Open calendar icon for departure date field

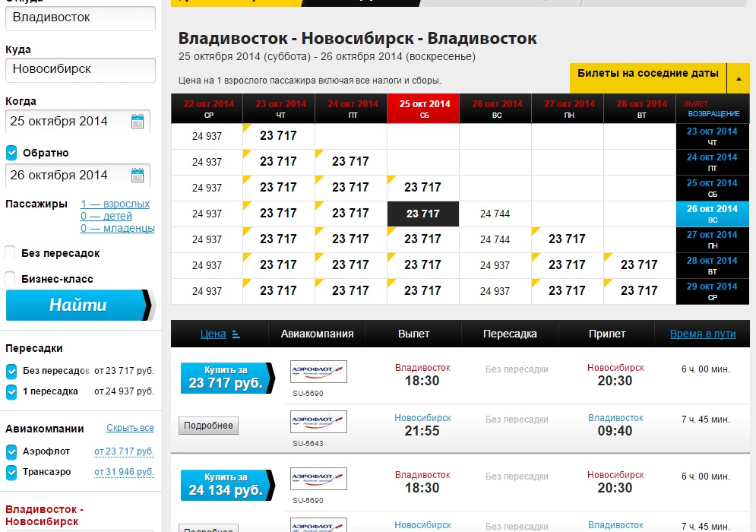tap(138, 122)
